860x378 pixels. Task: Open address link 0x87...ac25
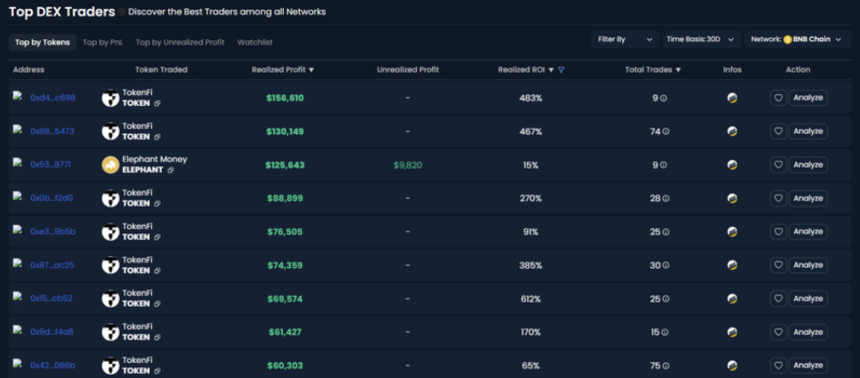pyautogui.click(x=52, y=265)
